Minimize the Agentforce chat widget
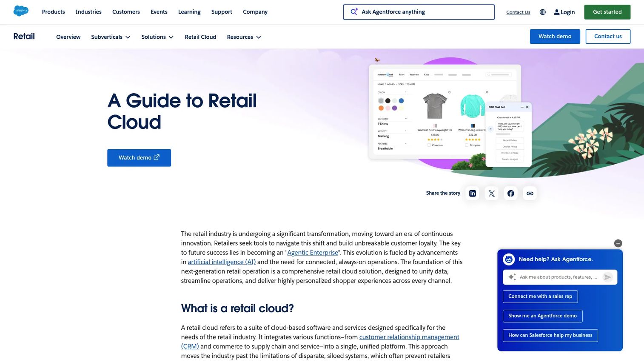 [618, 243]
